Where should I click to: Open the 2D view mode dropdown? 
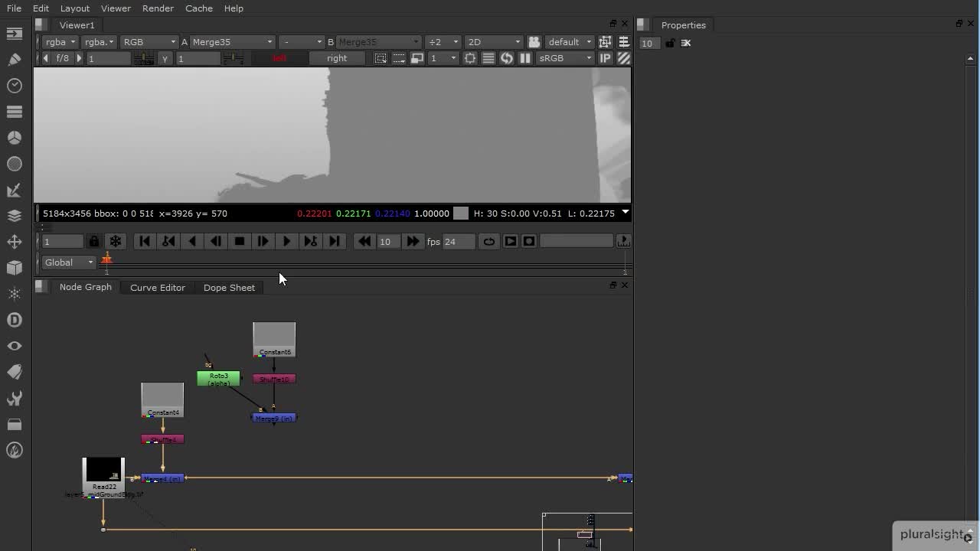(494, 42)
